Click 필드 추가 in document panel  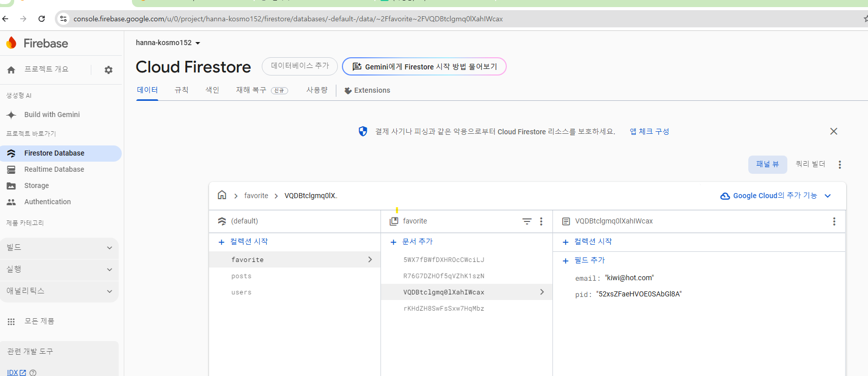(583, 260)
